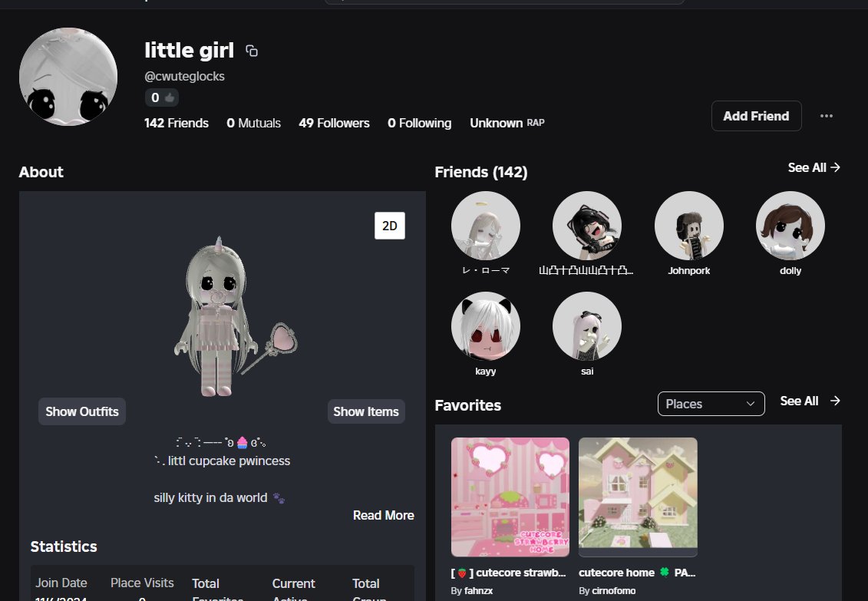Click the silly kitty in da world line
Screen dimensions: 868x601
(x=219, y=498)
